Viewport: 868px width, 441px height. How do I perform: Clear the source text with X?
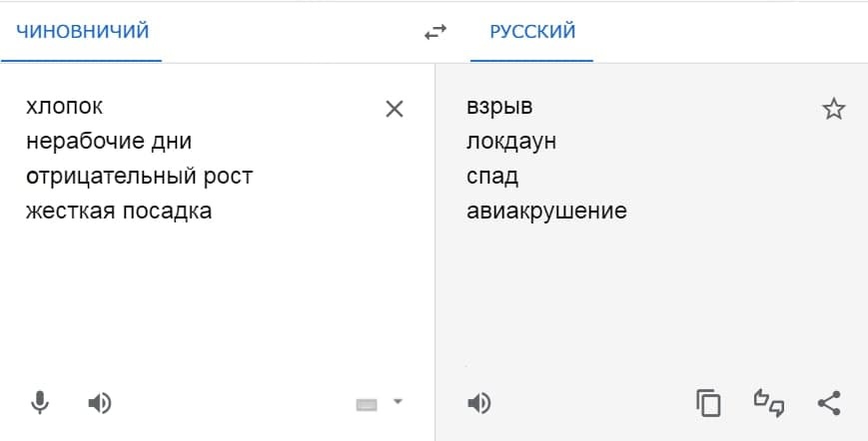click(x=395, y=109)
